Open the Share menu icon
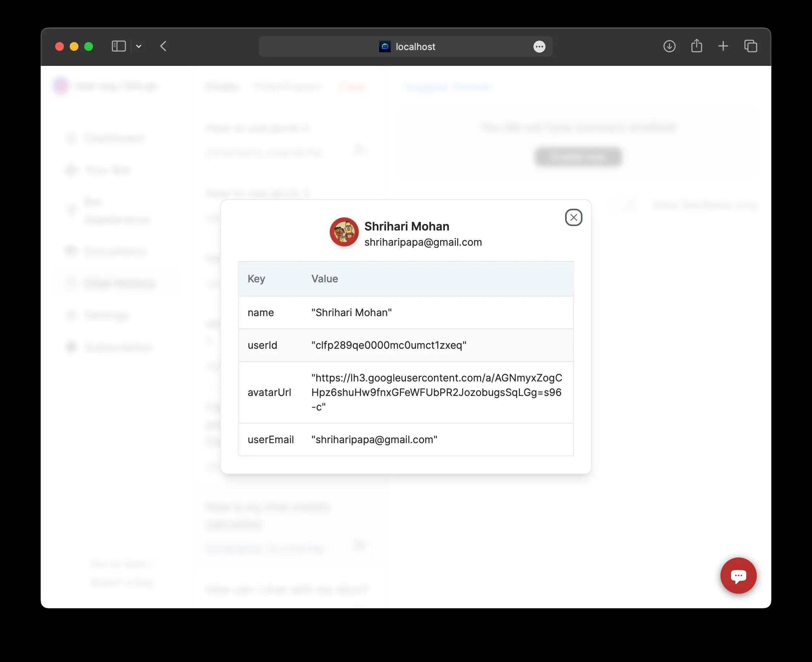 click(x=697, y=46)
